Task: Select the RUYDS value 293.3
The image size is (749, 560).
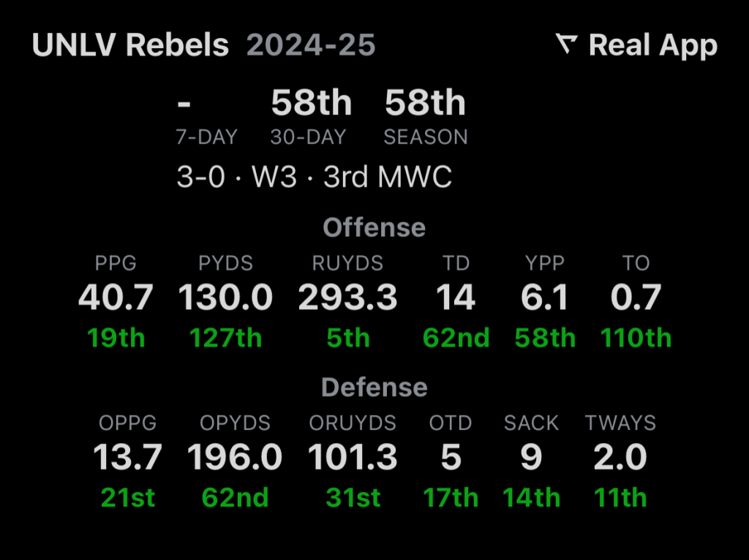Action: [348, 298]
